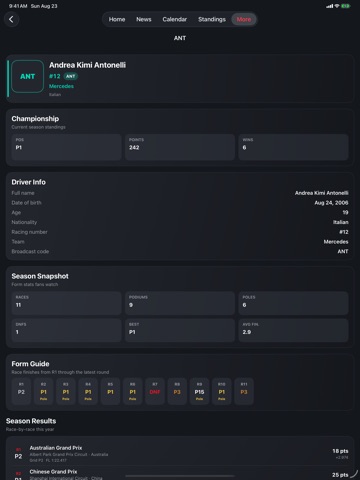
Task: Open the R8 P3 form chip
Action: click(177, 391)
